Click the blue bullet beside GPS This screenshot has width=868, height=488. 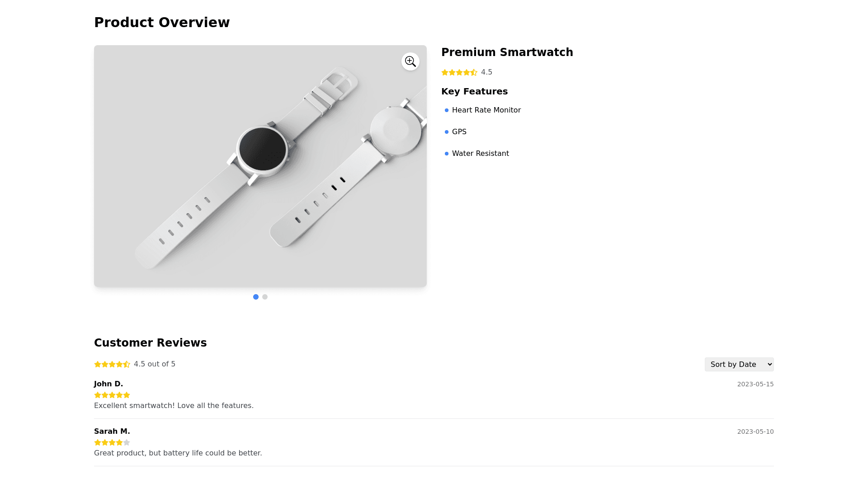[447, 132]
